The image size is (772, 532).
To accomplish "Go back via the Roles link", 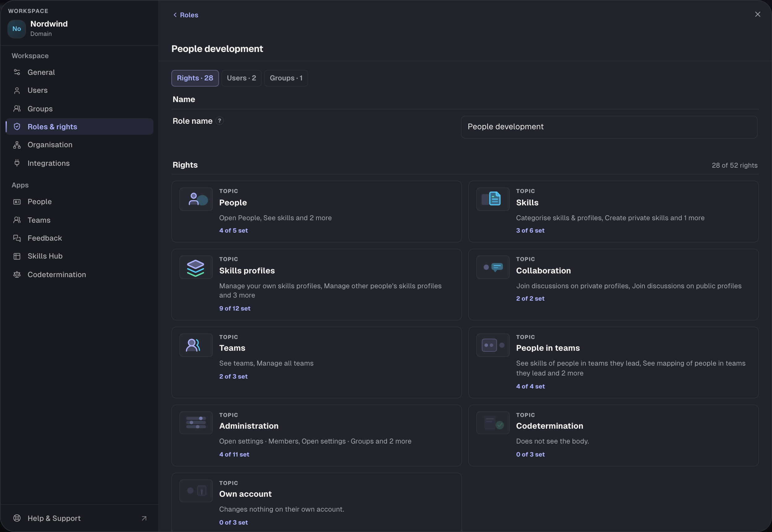I will point(186,15).
